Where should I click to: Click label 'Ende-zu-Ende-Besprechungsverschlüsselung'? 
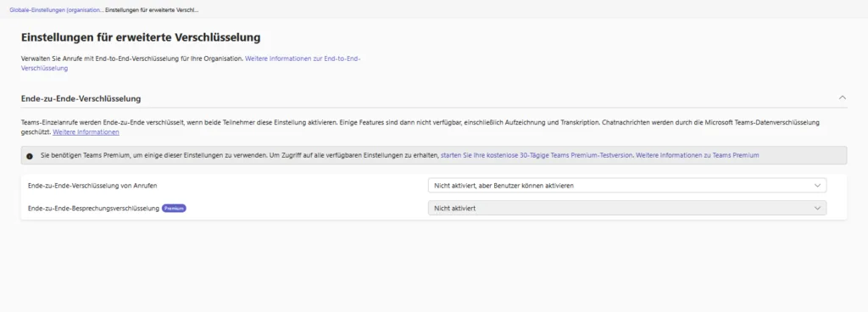[x=93, y=208]
